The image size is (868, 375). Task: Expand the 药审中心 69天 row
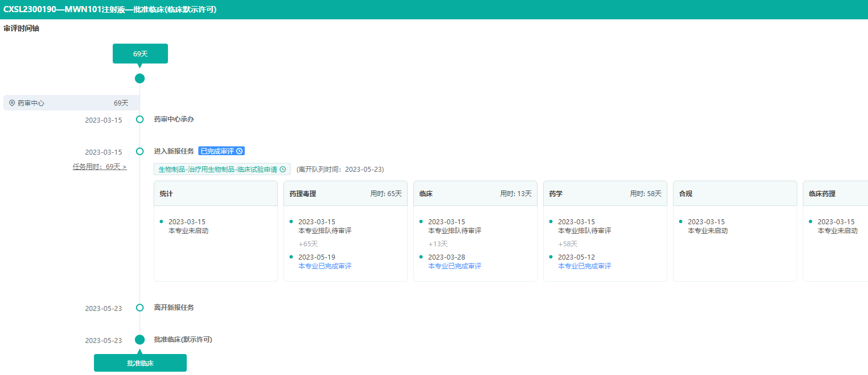pyautogui.click(x=71, y=103)
